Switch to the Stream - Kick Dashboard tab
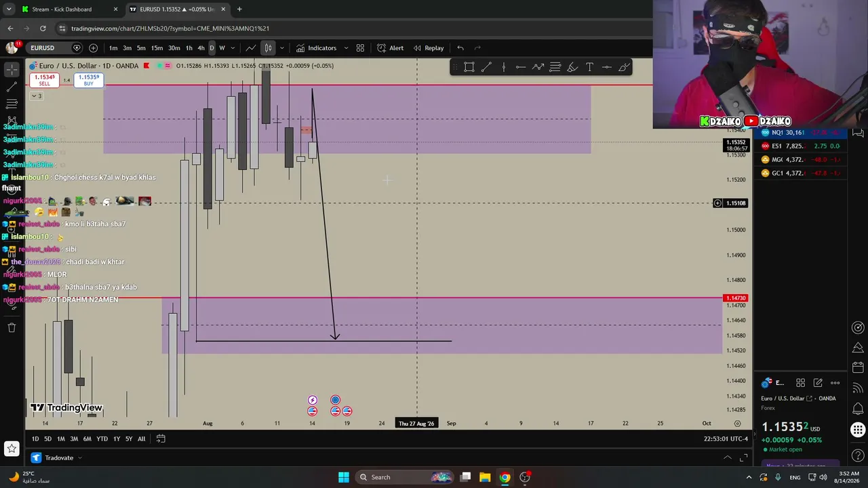 [x=62, y=9]
